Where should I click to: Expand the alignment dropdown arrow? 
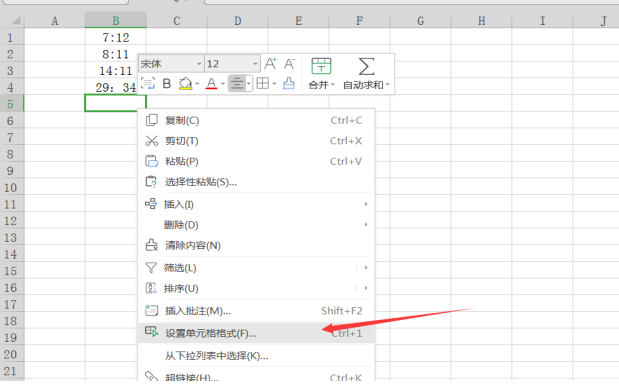(249, 84)
